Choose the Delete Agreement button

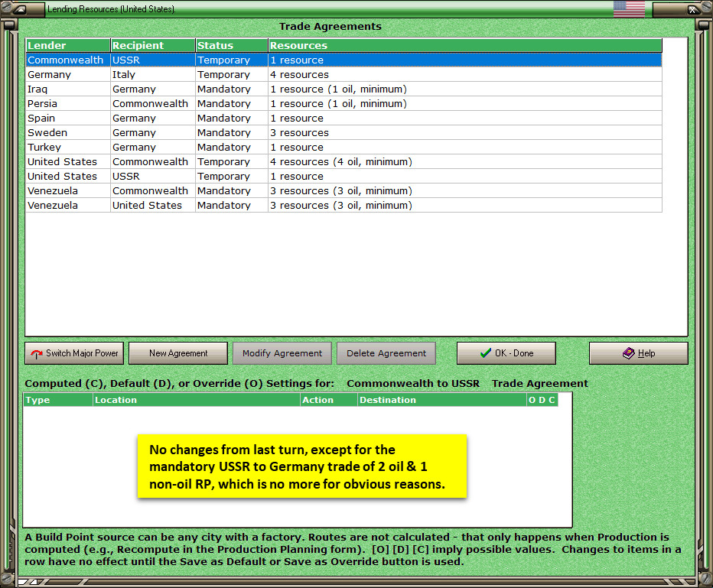(x=386, y=353)
